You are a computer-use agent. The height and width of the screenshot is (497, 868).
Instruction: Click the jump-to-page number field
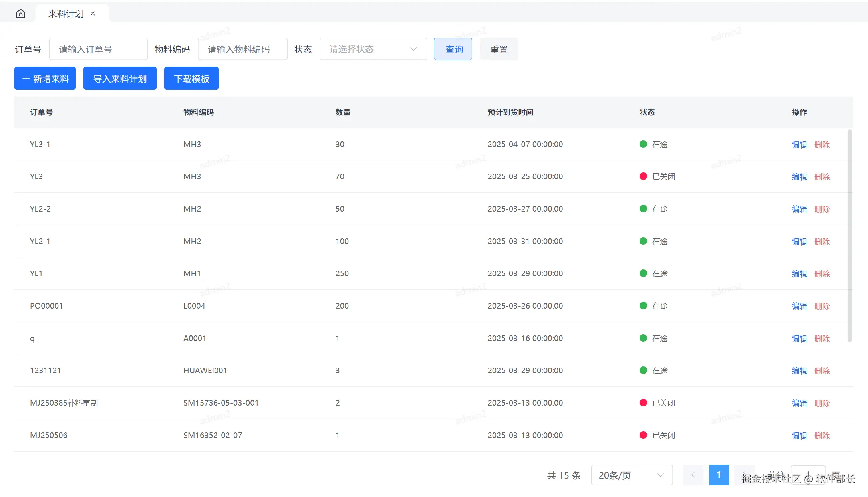point(808,475)
